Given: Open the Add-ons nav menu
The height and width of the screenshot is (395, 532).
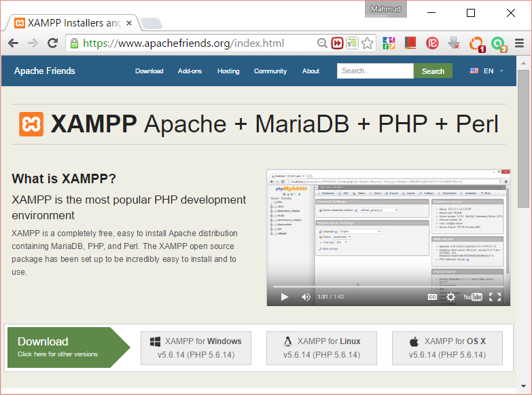Looking at the screenshot, I should point(190,71).
